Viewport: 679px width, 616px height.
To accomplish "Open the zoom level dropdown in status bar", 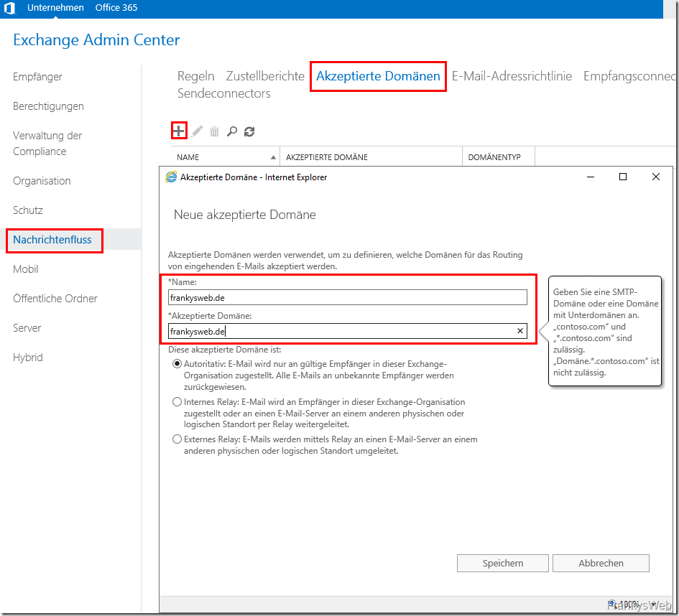I will click(x=654, y=605).
